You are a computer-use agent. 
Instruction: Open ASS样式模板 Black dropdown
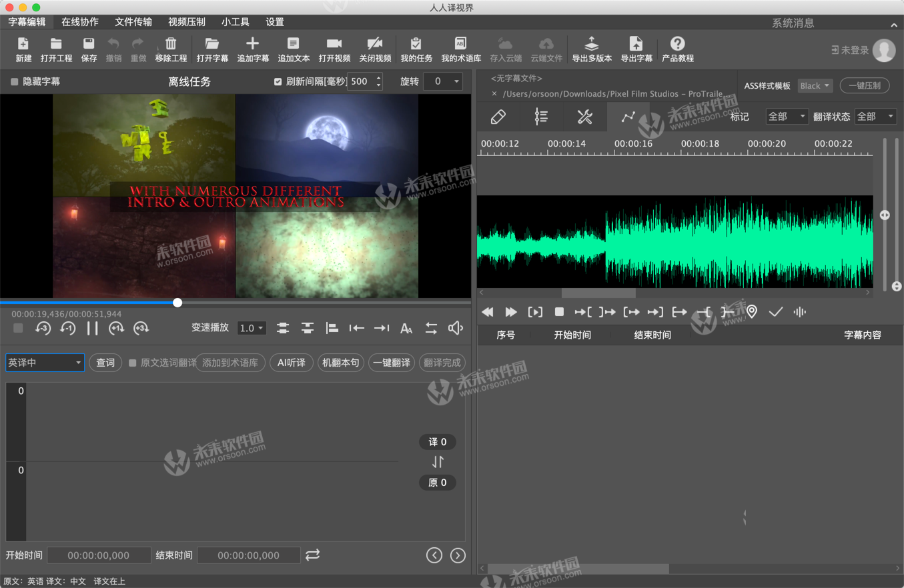click(x=815, y=85)
